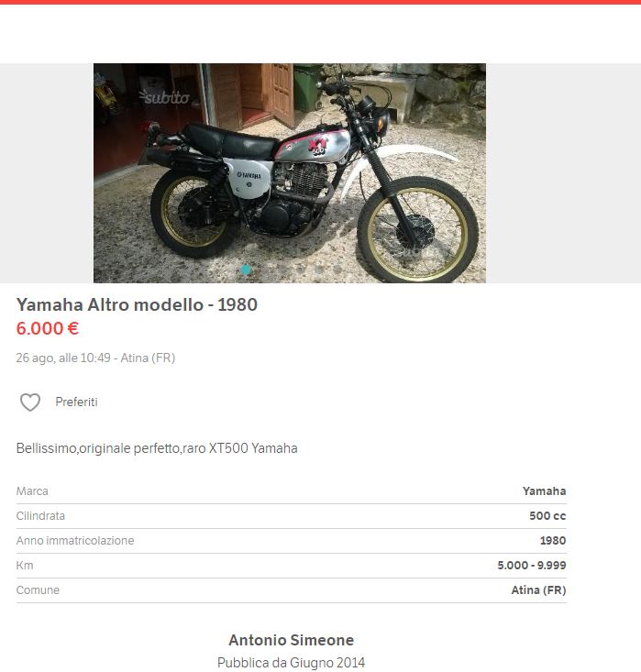Image resolution: width=641 pixels, height=672 pixels.
Task: Select the active teal carousel dot
Action: [x=246, y=270]
